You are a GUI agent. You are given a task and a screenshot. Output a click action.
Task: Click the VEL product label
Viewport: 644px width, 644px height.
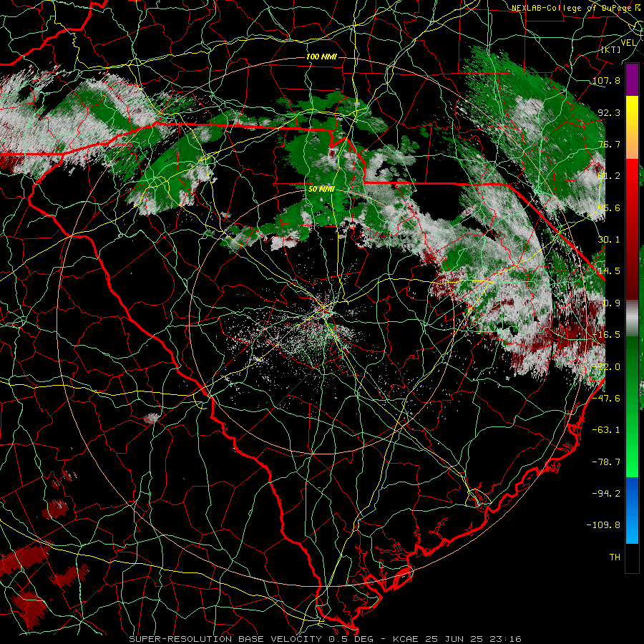point(628,43)
